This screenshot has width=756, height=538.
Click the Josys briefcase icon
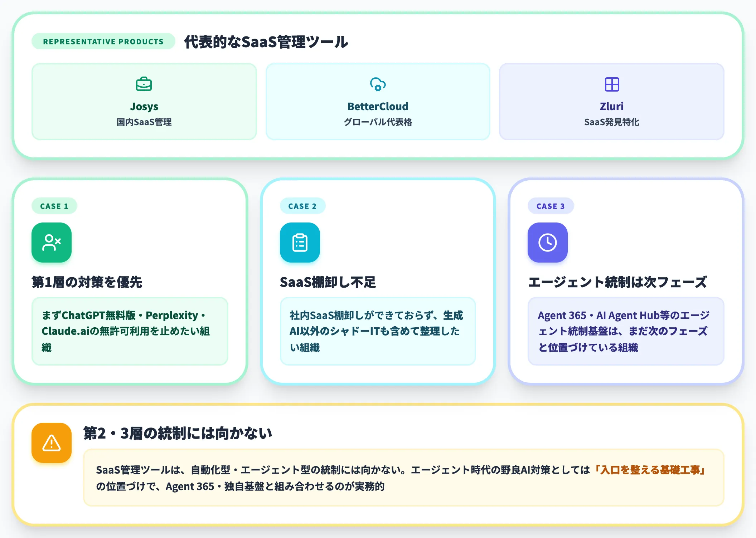144,84
